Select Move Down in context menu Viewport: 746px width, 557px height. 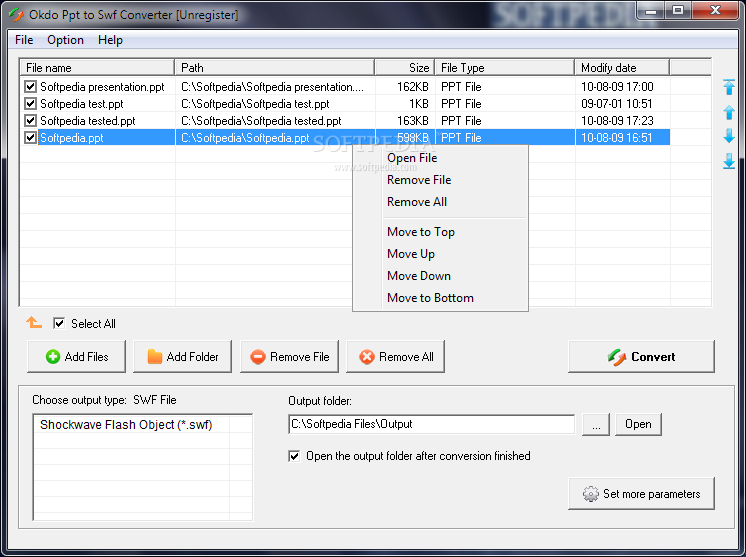tap(441, 275)
